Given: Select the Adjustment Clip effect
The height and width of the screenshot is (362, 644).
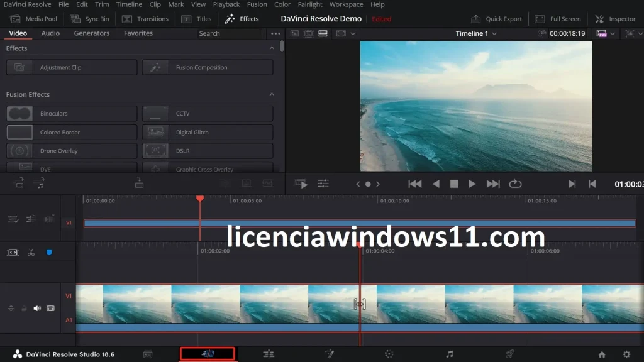Looking at the screenshot, I should coord(72,67).
